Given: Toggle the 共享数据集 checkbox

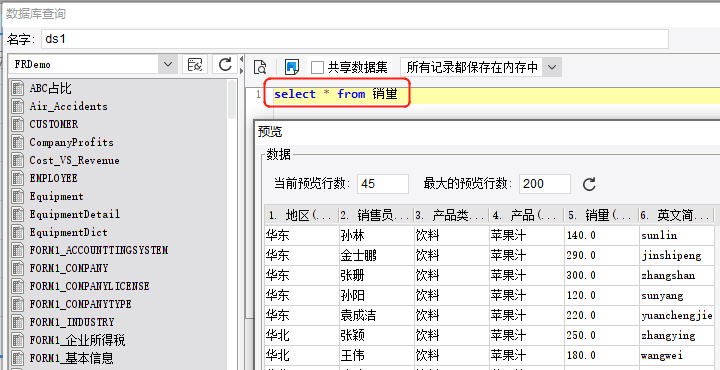Looking at the screenshot, I should pos(317,68).
